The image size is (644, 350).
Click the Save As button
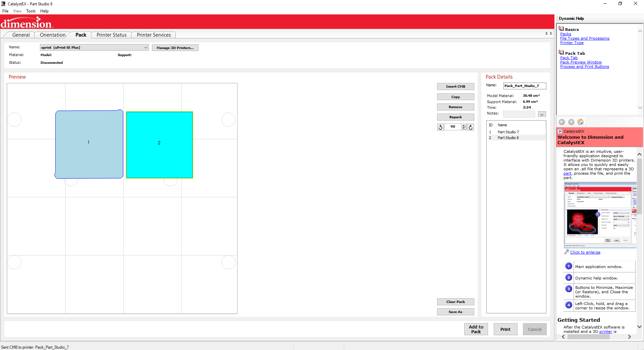455,312
